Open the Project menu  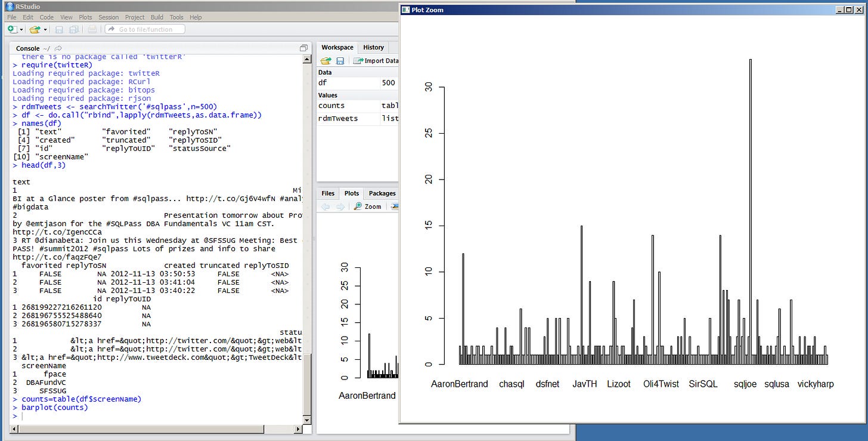(x=135, y=17)
